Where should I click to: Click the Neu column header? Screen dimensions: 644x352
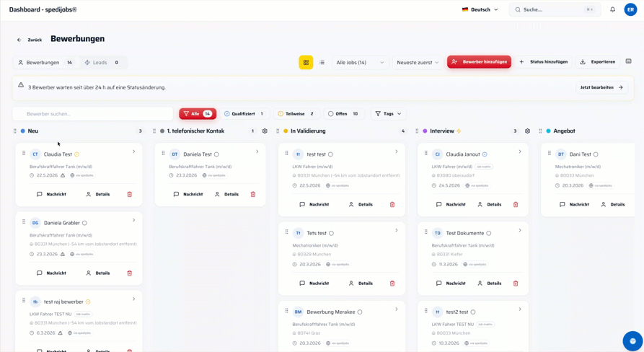(33, 131)
